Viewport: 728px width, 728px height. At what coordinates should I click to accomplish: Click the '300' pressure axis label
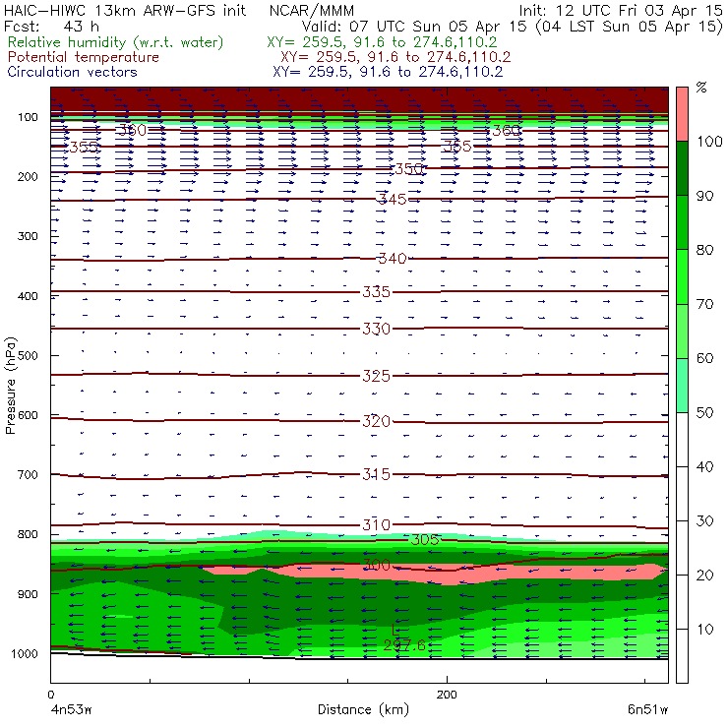click(28, 236)
